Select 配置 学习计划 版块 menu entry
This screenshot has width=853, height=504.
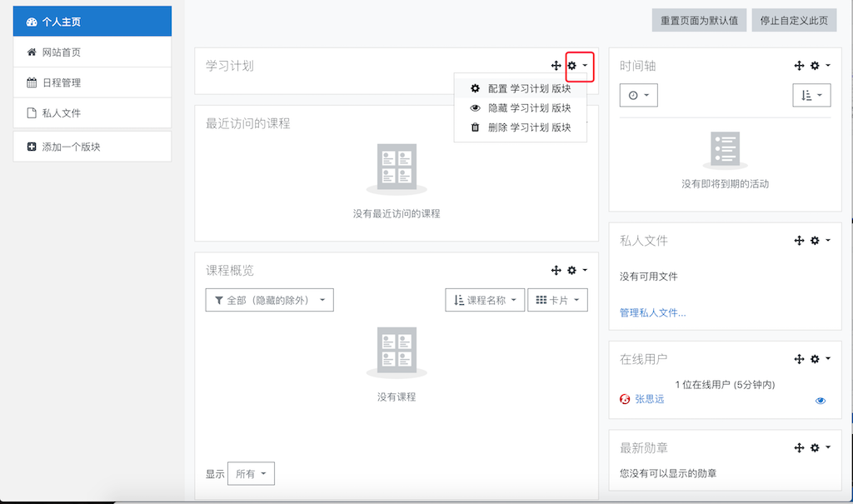point(521,88)
